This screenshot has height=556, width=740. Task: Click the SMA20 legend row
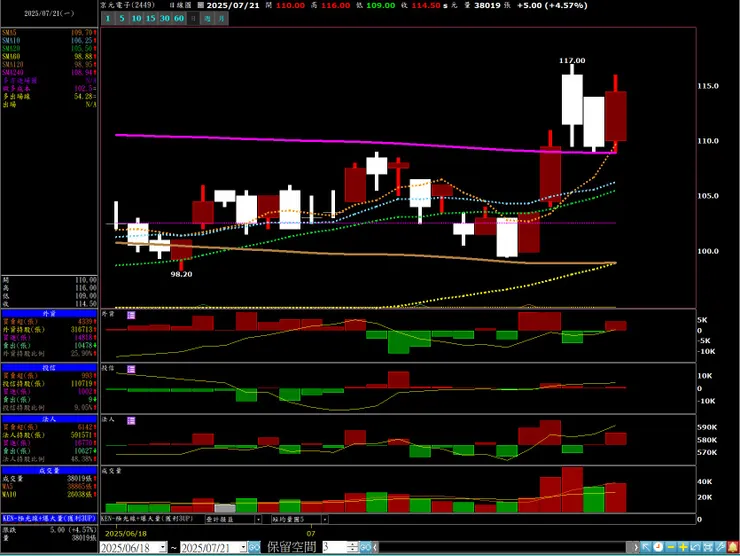(49, 49)
